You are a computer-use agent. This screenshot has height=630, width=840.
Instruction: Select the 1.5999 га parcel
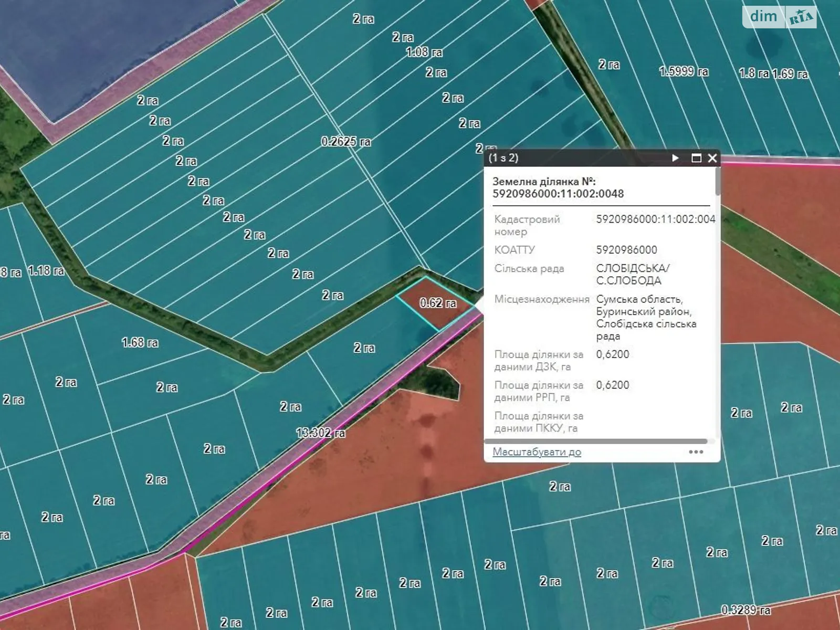[x=684, y=71]
